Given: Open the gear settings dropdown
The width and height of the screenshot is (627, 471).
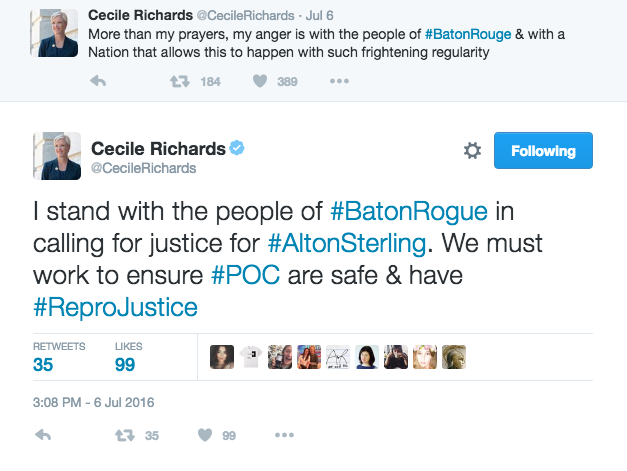Looking at the screenshot, I should pyautogui.click(x=472, y=151).
